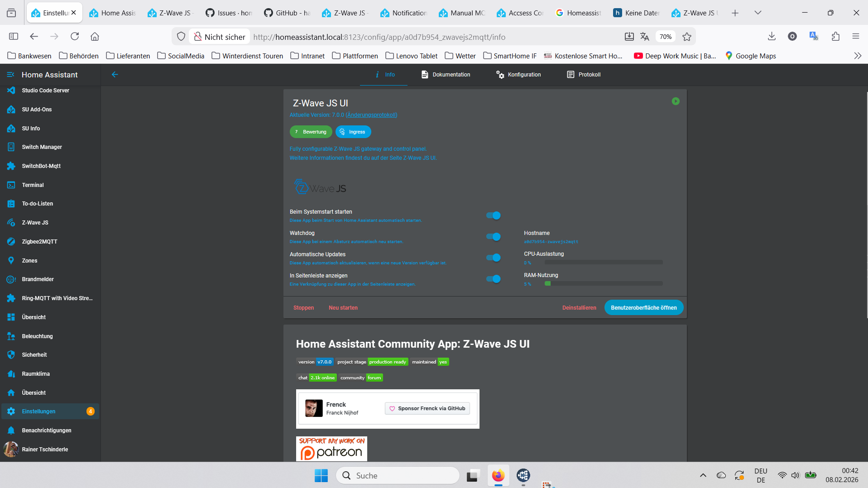Click Benutzeroberfläche öffnen button
This screenshot has width=868, height=488.
(644, 308)
